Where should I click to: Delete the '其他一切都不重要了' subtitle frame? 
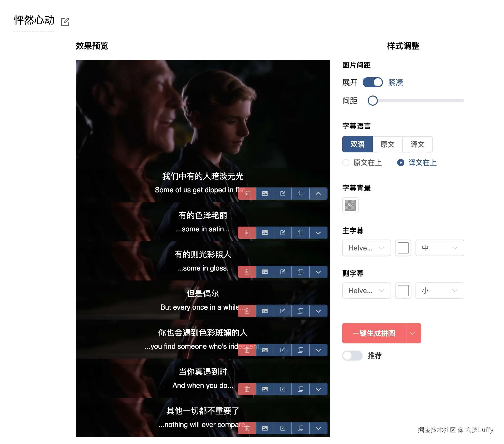[247, 429]
